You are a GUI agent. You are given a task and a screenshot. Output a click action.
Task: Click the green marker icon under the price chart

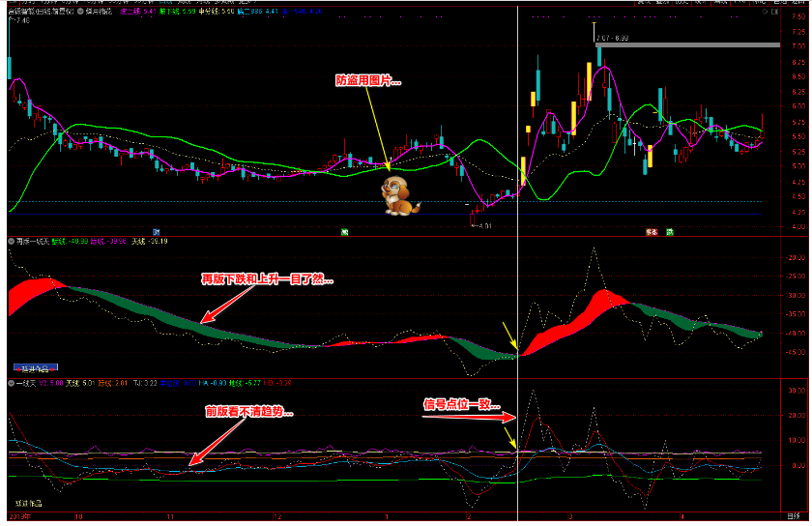(344, 231)
